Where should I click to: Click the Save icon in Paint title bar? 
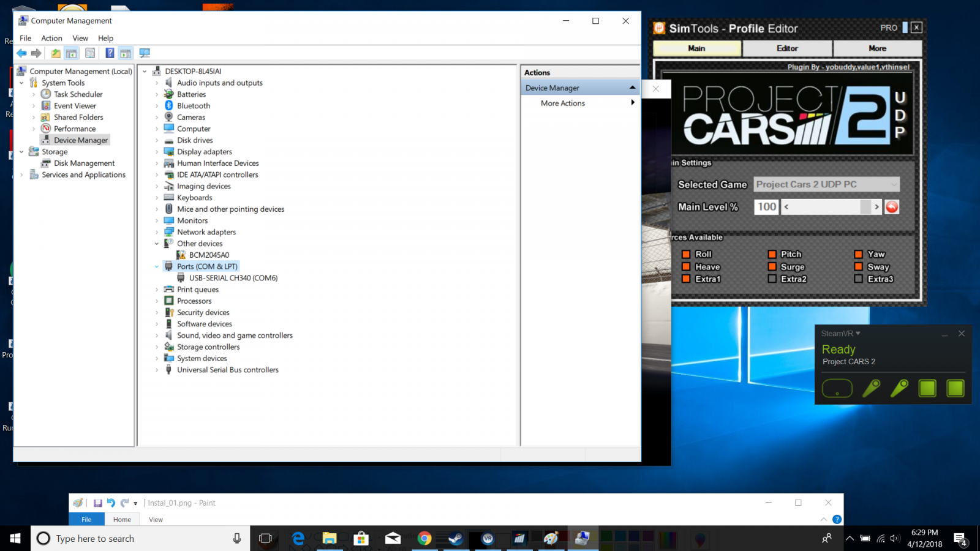coord(97,503)
